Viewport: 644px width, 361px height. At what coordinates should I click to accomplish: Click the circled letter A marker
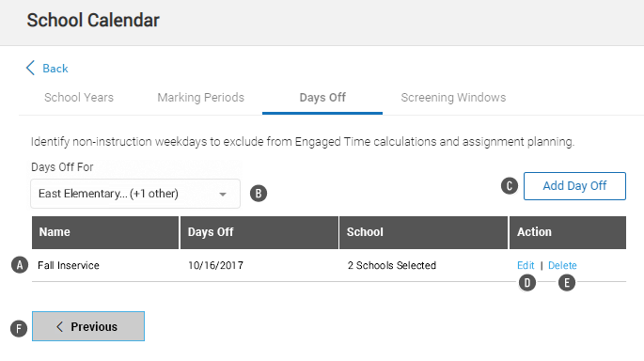pos(20,265)
